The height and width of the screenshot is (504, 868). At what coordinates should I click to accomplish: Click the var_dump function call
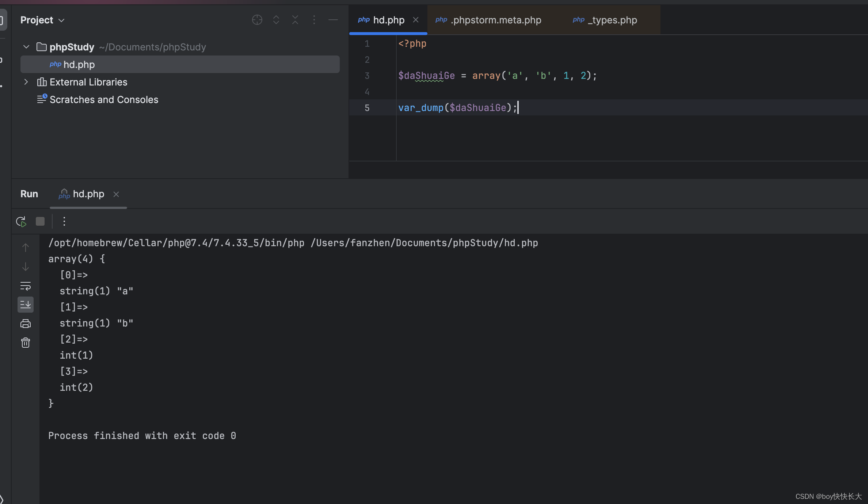click(x=421, y=108)
